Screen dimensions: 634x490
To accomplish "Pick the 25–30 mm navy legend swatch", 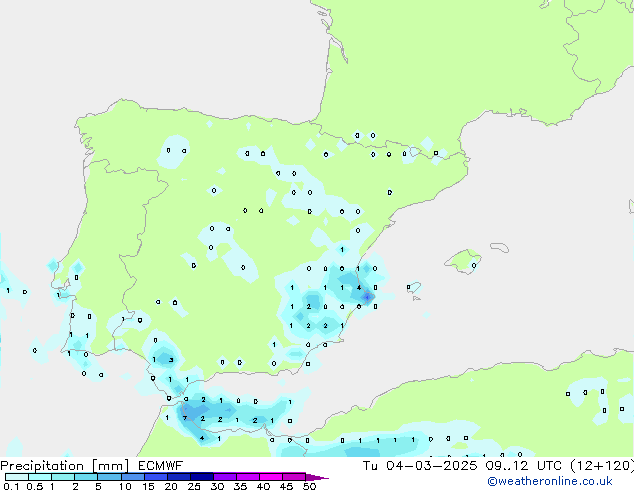I will pos(201,477).
